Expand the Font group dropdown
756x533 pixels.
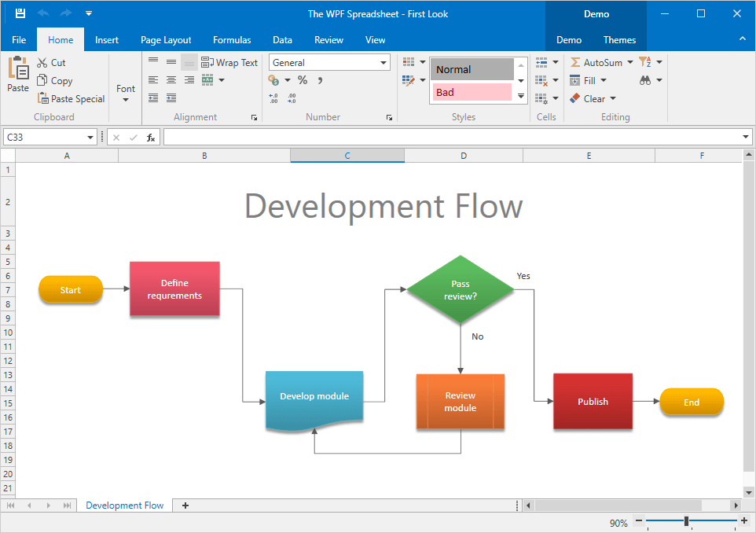pyautogui.click(x=126, y=93)
